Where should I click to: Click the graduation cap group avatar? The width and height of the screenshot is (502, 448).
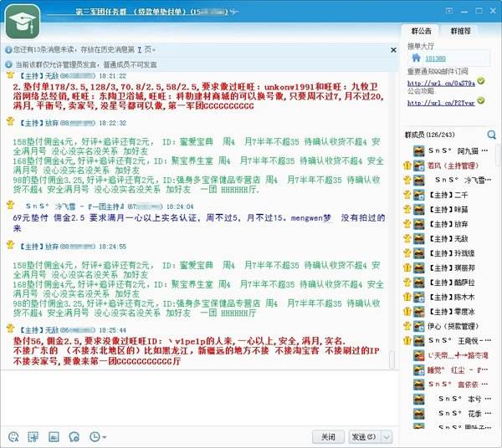tap(23, 23)
